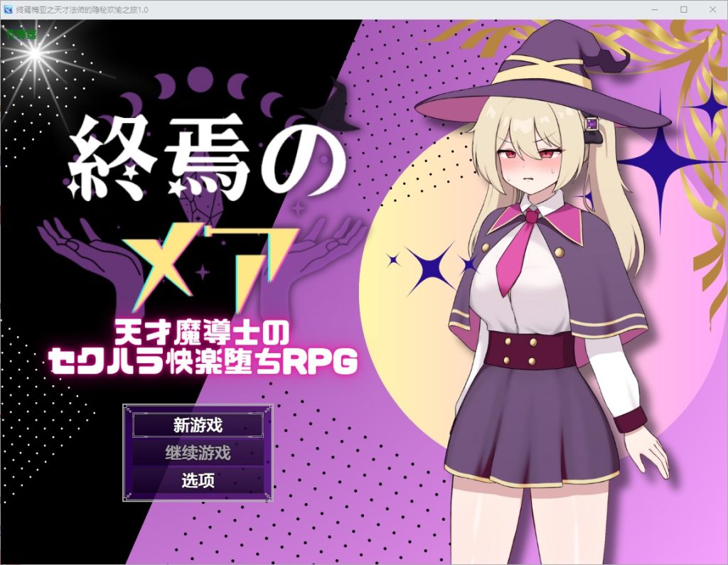
Task: Maximize the game window
Action: [683, 9]
